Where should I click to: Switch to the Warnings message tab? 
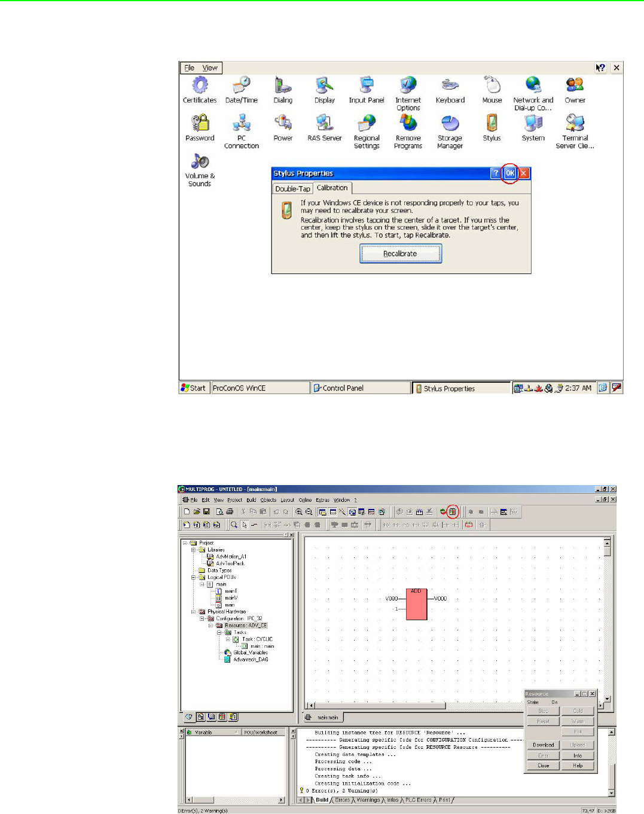[x=368, y=800]
